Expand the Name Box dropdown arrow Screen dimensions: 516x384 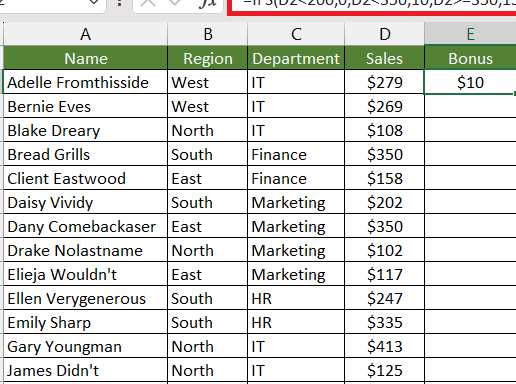(94, 3)
